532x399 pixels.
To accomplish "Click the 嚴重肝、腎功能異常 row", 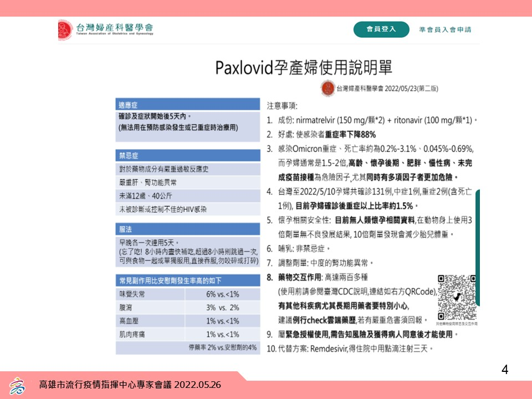I will click(x=188, y=182).
